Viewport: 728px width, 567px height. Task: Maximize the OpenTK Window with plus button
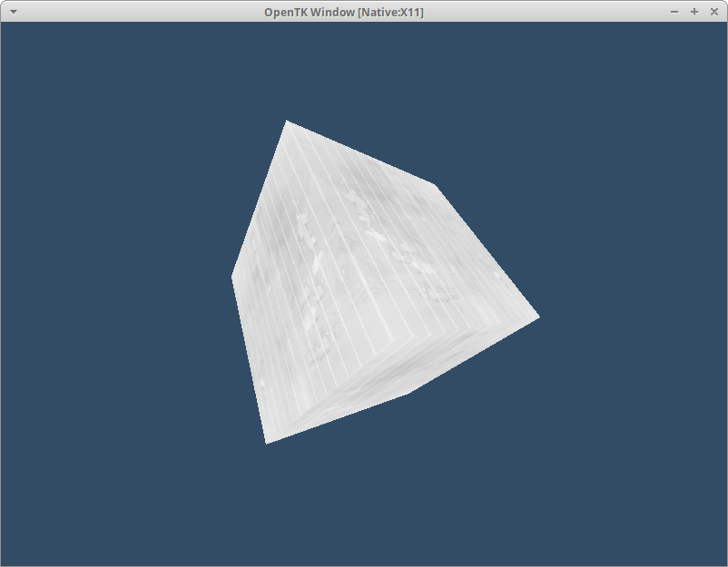click(x=694, y=12)
